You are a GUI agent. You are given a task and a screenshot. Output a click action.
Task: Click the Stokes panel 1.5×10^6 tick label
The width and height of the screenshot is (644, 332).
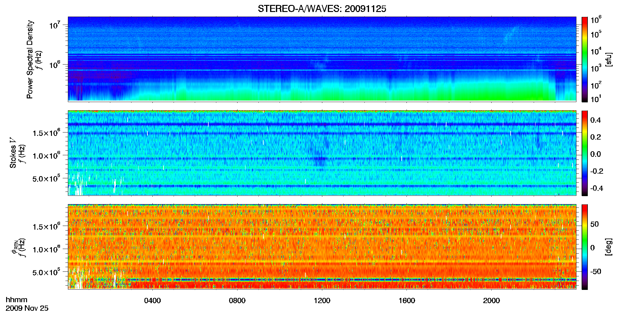(x=46, y=133)
